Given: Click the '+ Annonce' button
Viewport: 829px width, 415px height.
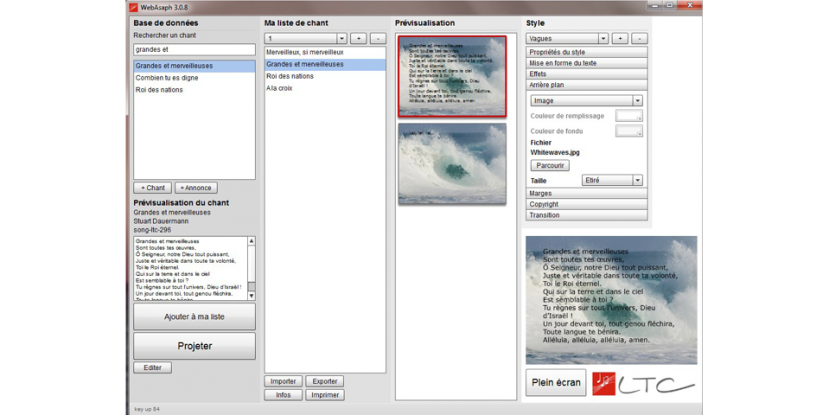Looking at the screenshot, I should point(196,188).
